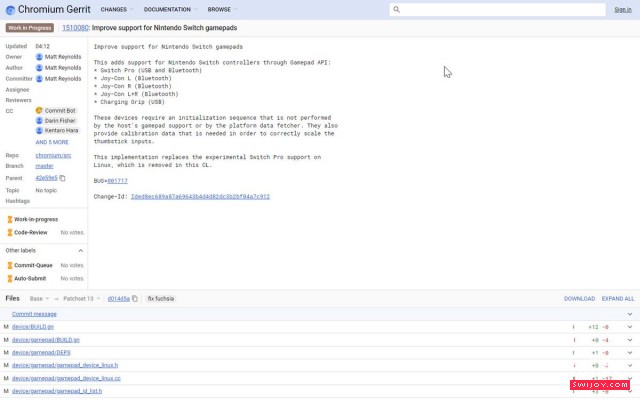The width and height of the screenshot is (640, 400).
Task: Open master branch link
Action: point(44,166)
